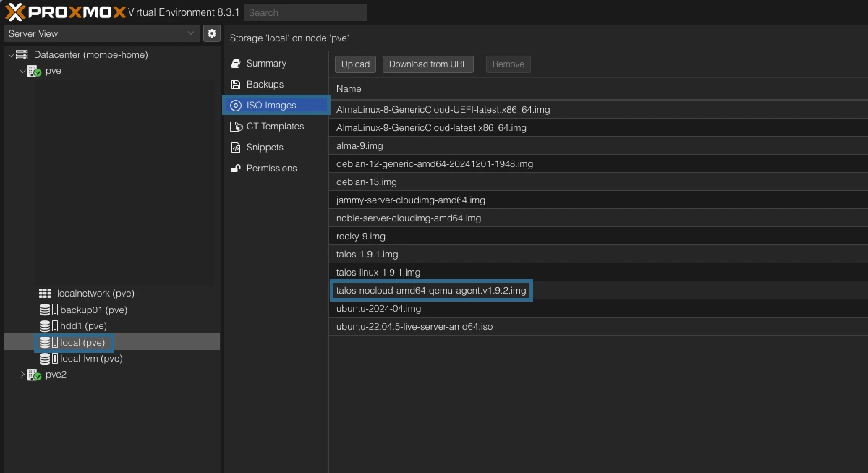Select ubuntu-22.04.5-live-server-amd64.iso row
868x473 pixels.
click(414, 327)
